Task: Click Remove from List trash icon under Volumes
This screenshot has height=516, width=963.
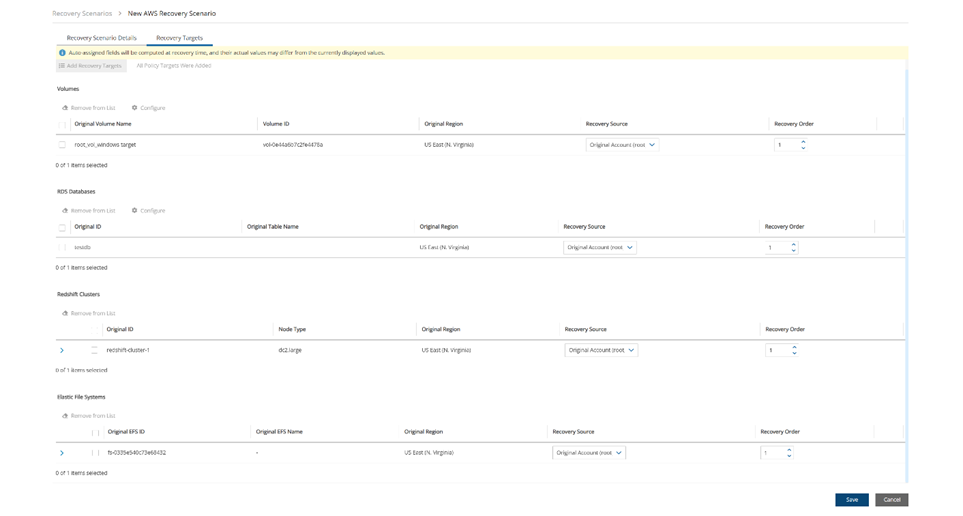Action: [x=65, y=108]
